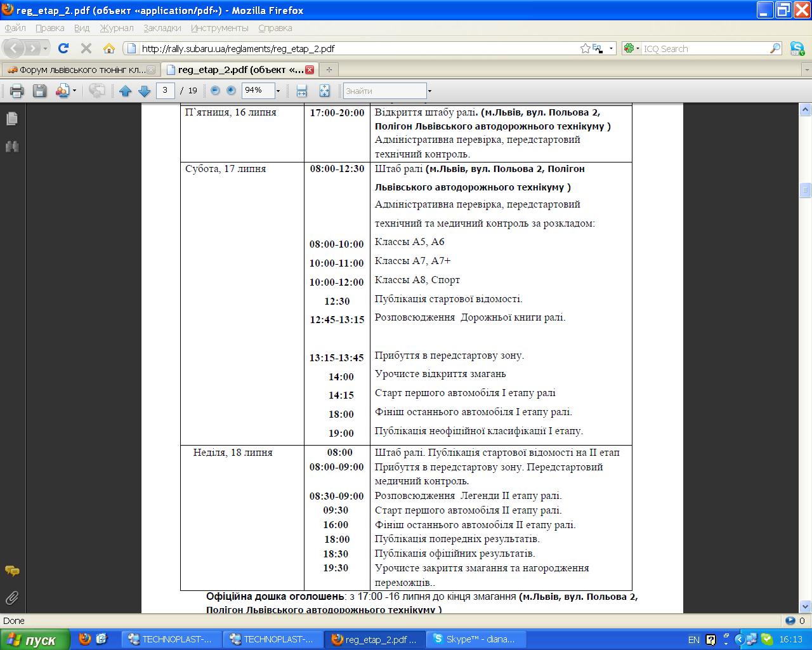
Task: Open the dropdown arrow beside the collaborate icon
Action: click(x=74, y=91)
